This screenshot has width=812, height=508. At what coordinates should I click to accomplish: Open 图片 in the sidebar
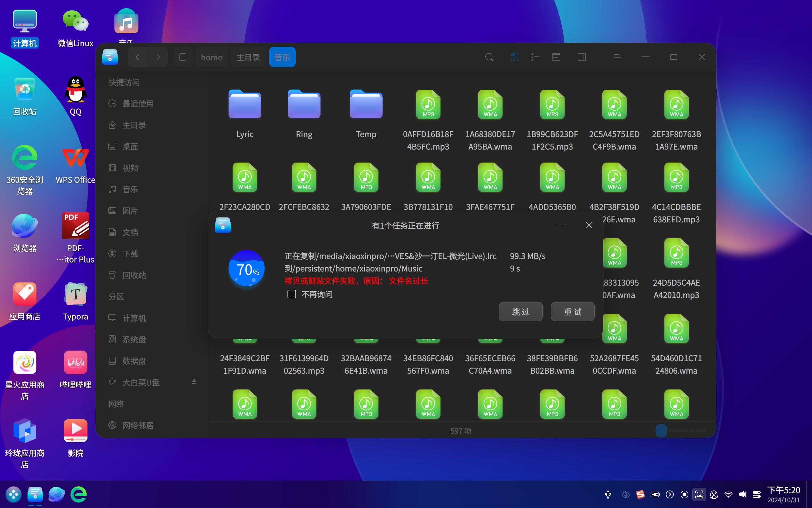click(151, 211)
